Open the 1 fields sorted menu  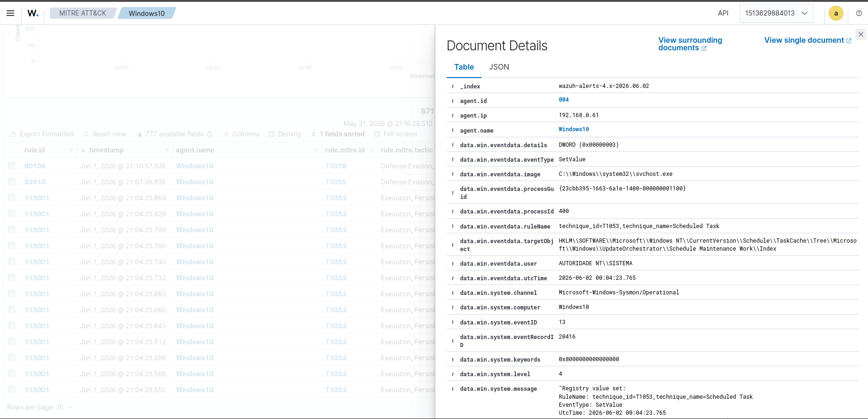(338, 134)
